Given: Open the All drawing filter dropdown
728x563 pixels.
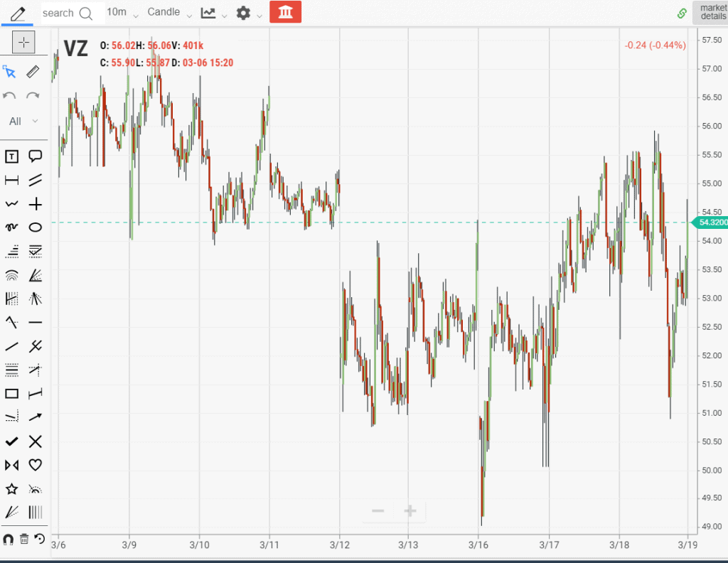Looking at the screenshot, I should (23, 122).
